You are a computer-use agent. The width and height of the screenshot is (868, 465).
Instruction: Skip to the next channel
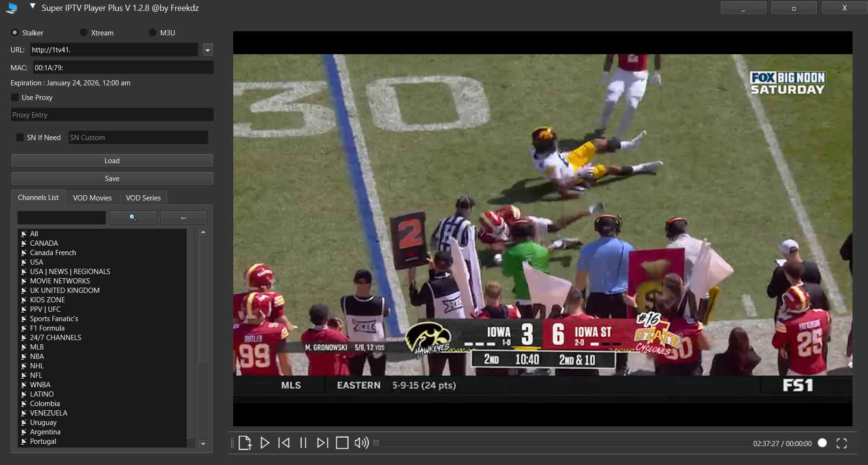322,443
